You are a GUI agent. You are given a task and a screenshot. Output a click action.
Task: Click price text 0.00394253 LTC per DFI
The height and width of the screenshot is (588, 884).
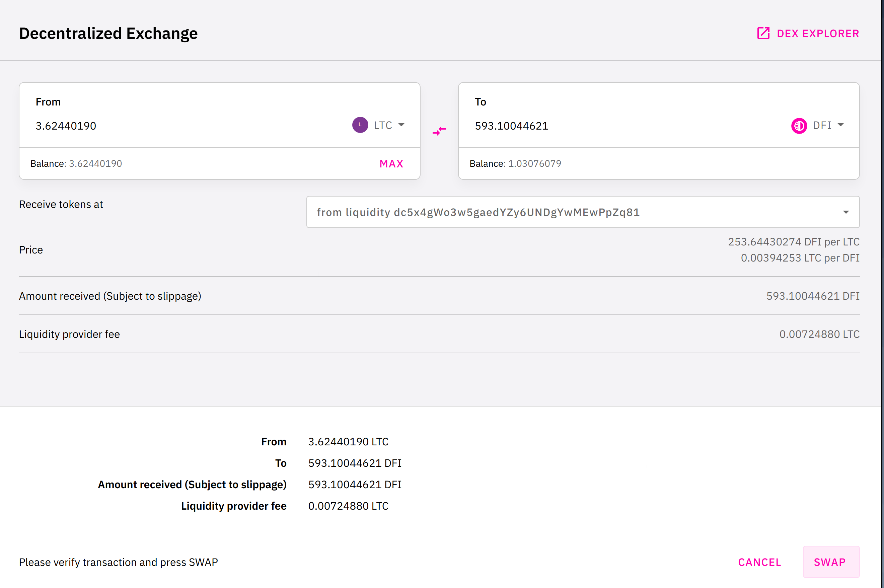(800, 258)
